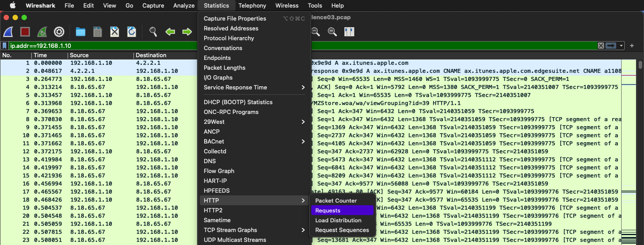Select Requests in the HTTP submenu

point(342,211)
